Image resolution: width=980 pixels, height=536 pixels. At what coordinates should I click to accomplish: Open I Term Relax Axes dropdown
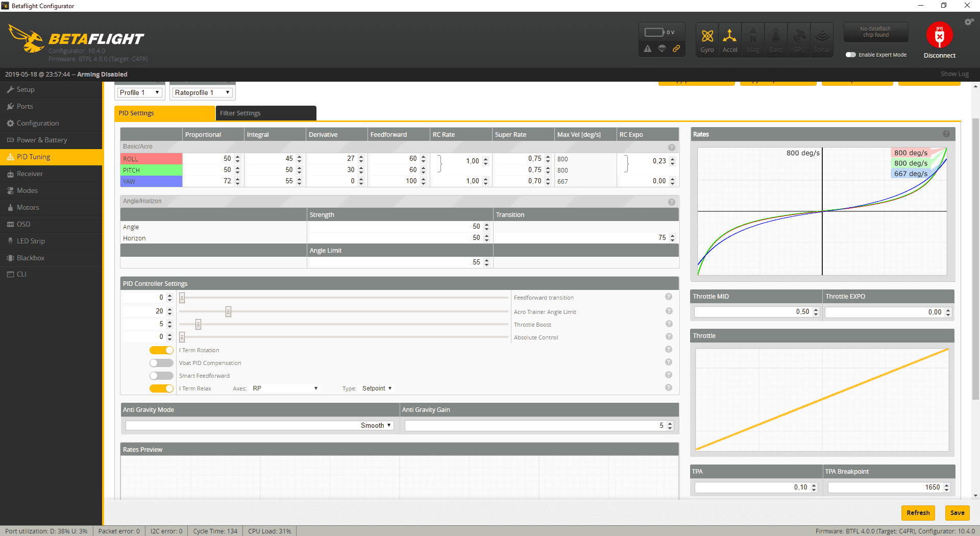coord(285,388)
